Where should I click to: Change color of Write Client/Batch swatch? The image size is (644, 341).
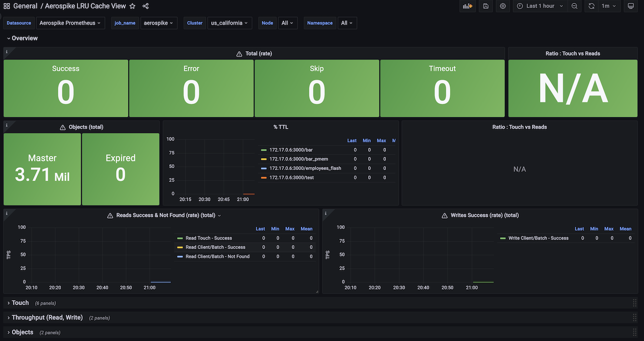click(x=503, y=238)
